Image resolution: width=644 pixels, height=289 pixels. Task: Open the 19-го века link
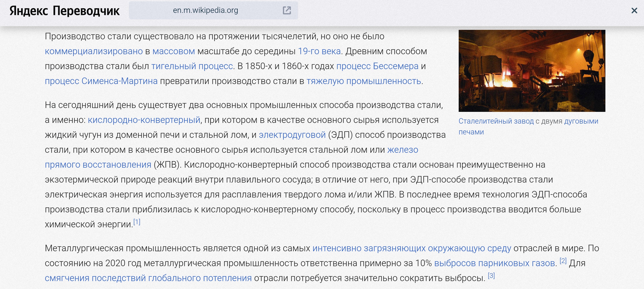point(319,51)
